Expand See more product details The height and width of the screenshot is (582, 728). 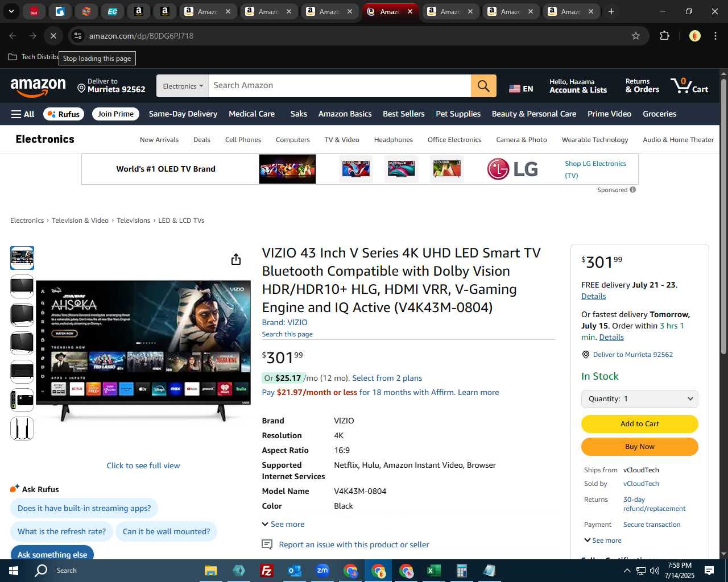click(x=283, y=524)
